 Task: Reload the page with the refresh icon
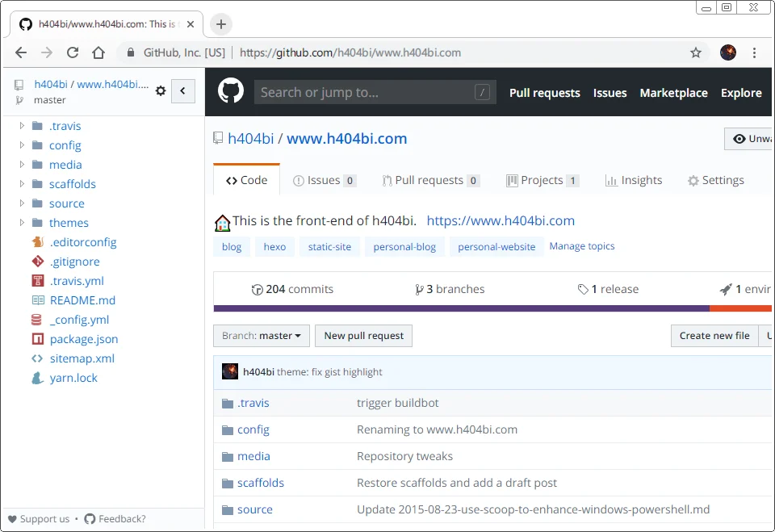point(73,52)
